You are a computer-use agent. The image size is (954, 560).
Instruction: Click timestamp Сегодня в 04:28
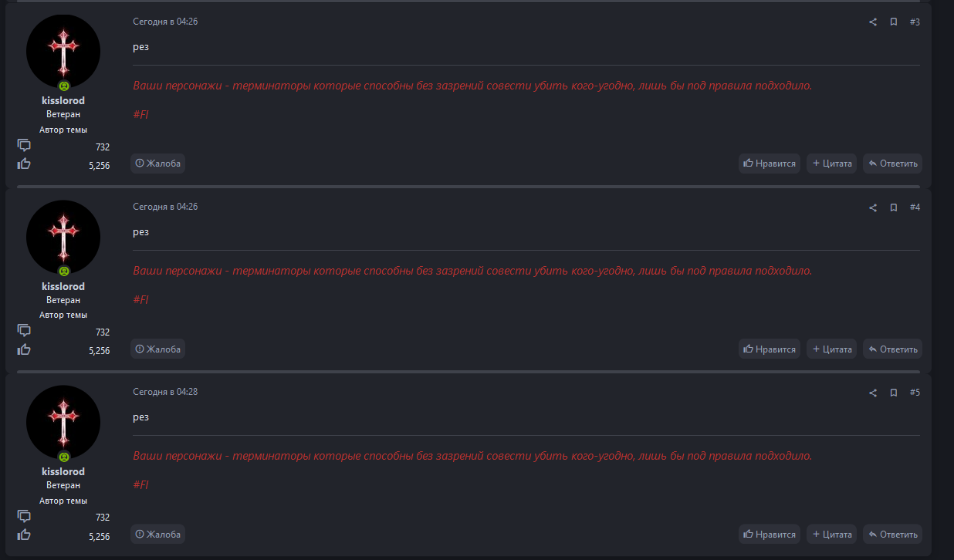click(x=165, y=392)
